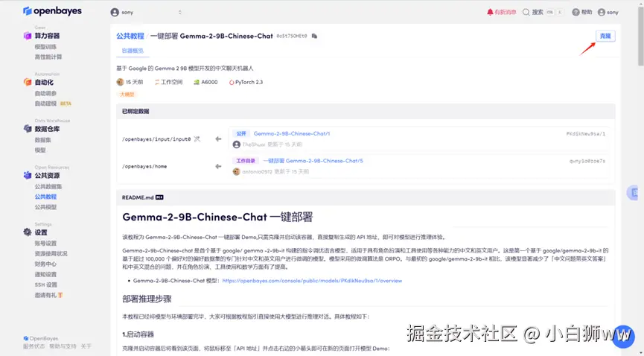
Task: Click 帮助与支持 in the footer
Action: click(x=63, y=346)
